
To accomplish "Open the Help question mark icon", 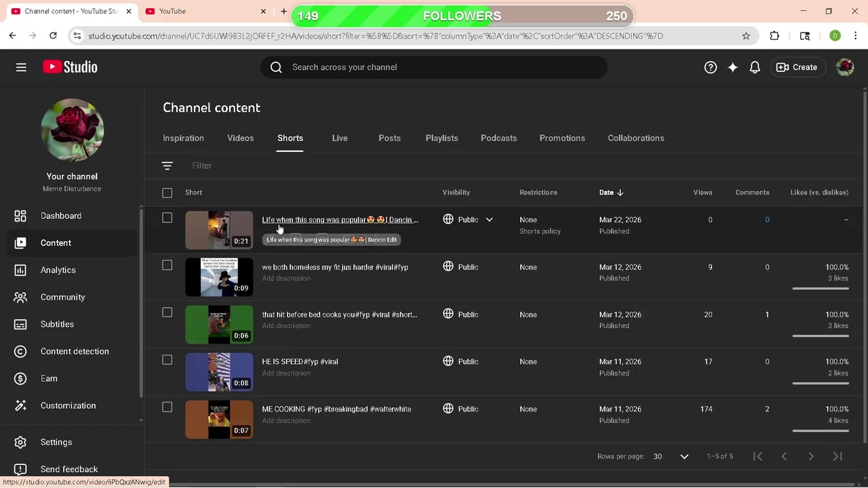I will pyautogui.click(x=710, y=67).
